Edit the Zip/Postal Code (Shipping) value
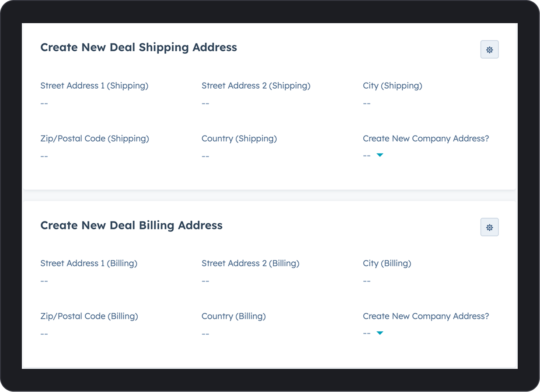This screenshot has height=392, width=540. [x=44, y=156]
